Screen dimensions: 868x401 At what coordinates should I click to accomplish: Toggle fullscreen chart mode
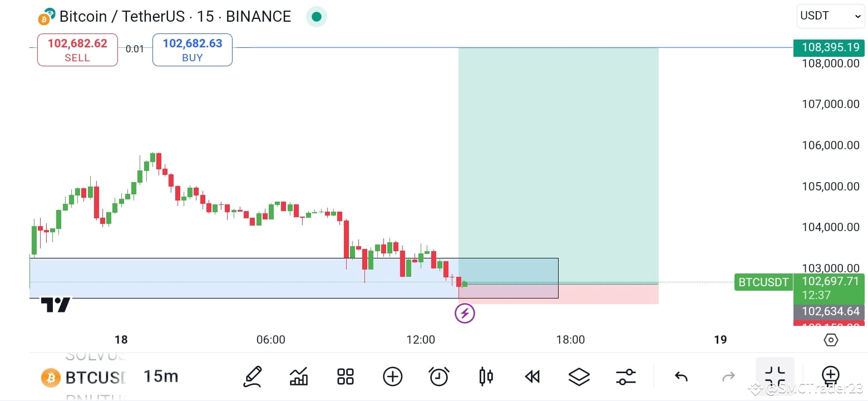tap(775, 376)
